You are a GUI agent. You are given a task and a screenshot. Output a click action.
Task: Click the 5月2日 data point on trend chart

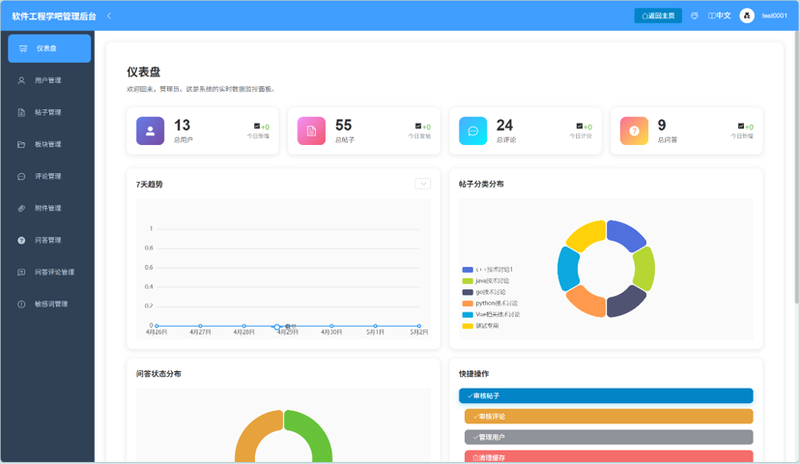coord(419,326)
